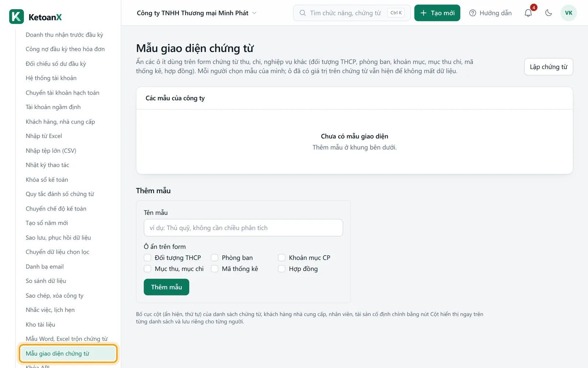588x368 pixels.
Task: Check the Mã thống kê box
Action: pyautogui.click(x=215, y=269)
